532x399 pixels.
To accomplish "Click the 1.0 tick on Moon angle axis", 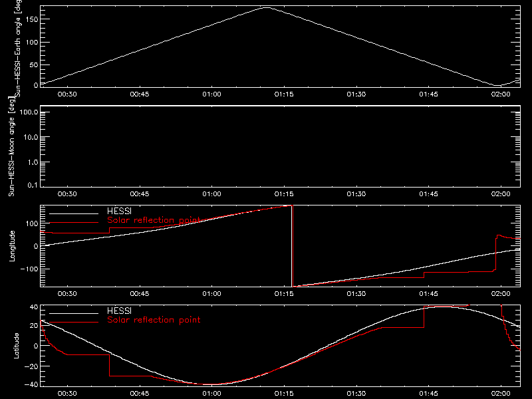I will click(33, 162).
